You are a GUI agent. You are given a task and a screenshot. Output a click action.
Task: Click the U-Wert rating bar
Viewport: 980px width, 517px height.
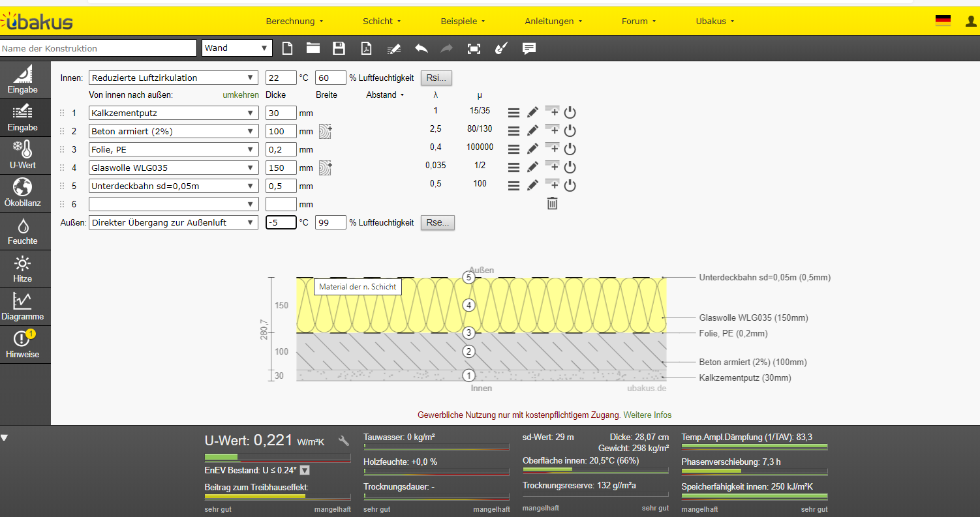point(277,458)
